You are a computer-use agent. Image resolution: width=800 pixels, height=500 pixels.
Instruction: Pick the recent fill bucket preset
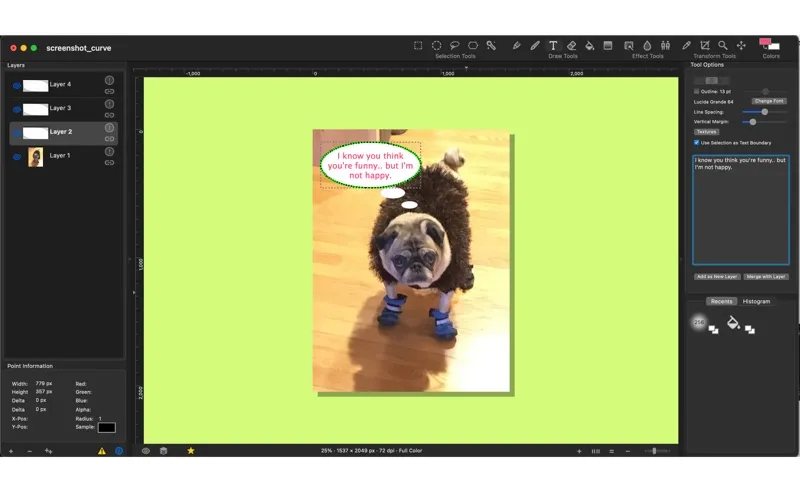[733, 322]
